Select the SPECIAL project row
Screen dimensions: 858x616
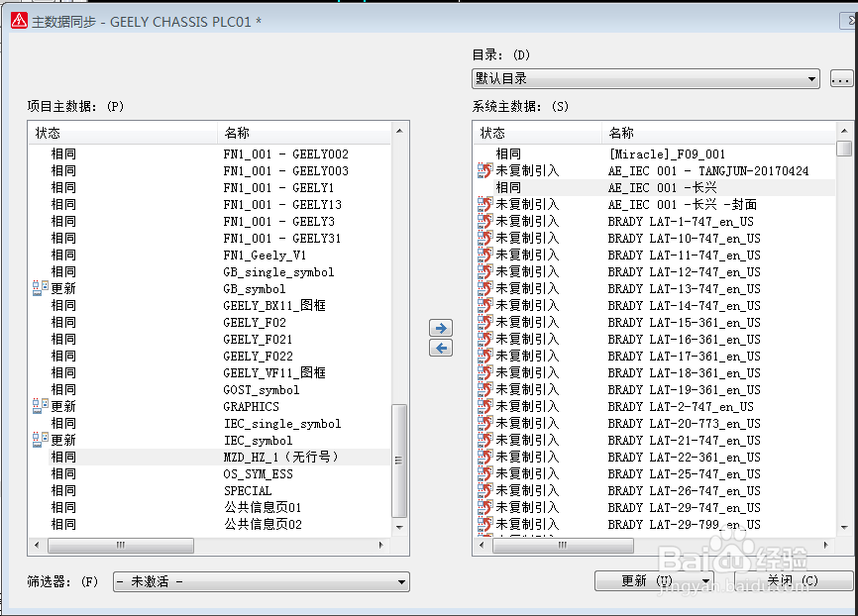[x=210, y=491]
